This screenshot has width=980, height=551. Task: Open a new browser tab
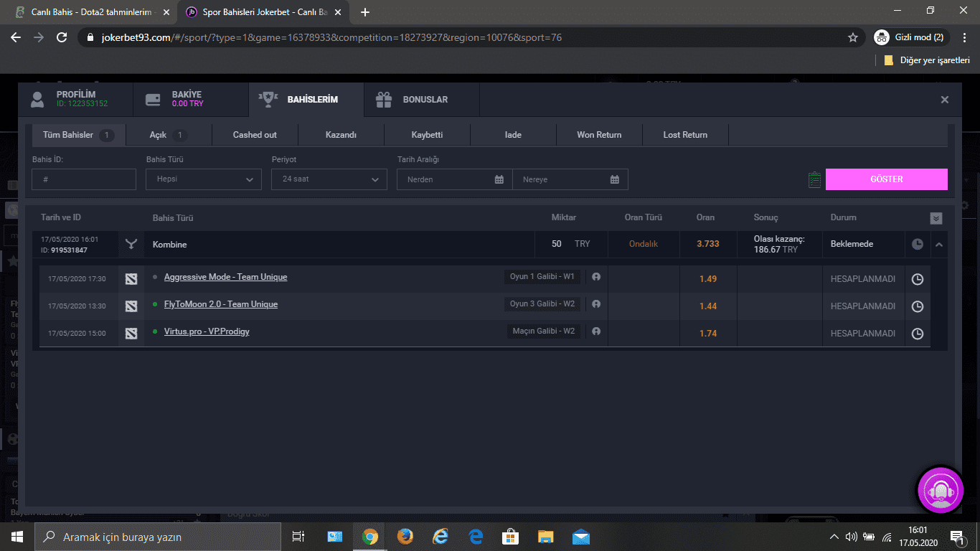point(365,12)
